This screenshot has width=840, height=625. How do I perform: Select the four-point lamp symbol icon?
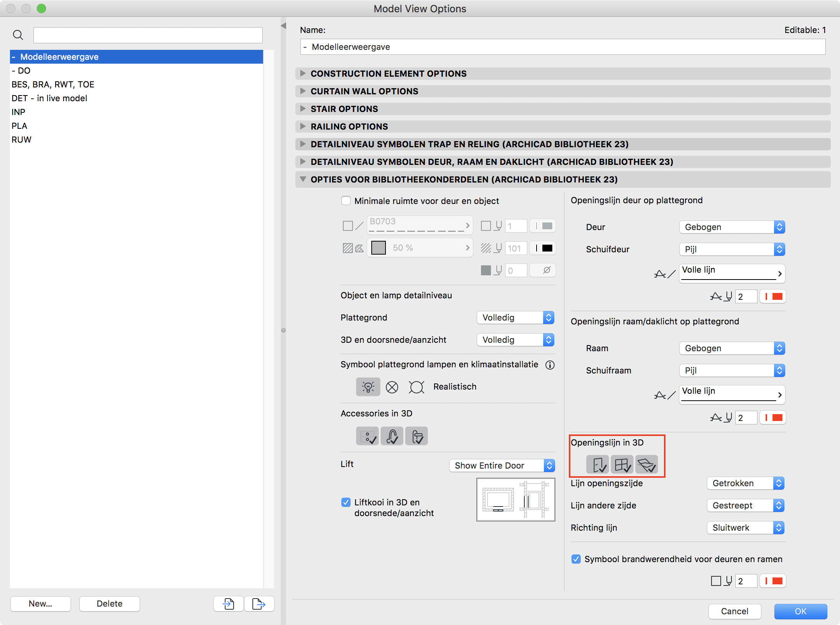[x=416, y=387]
